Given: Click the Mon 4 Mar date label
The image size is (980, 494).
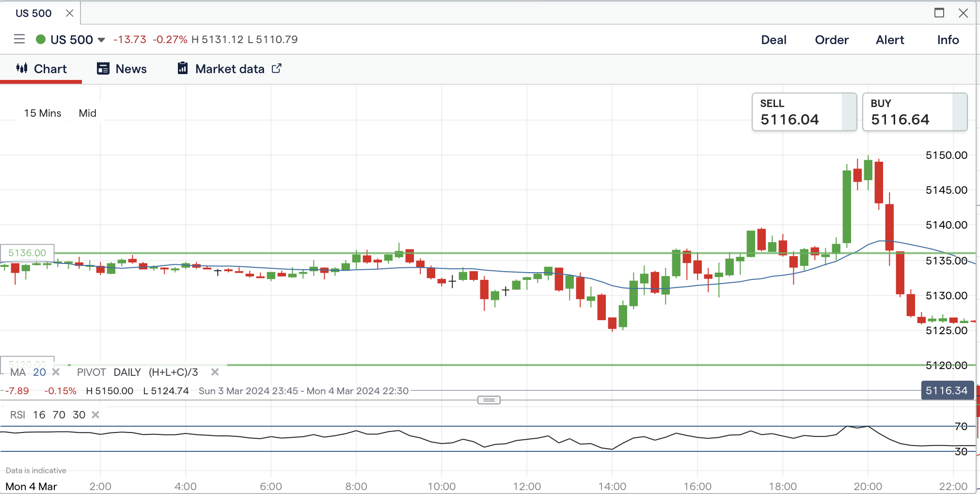Looking at the screenshot, I should 31,486.
